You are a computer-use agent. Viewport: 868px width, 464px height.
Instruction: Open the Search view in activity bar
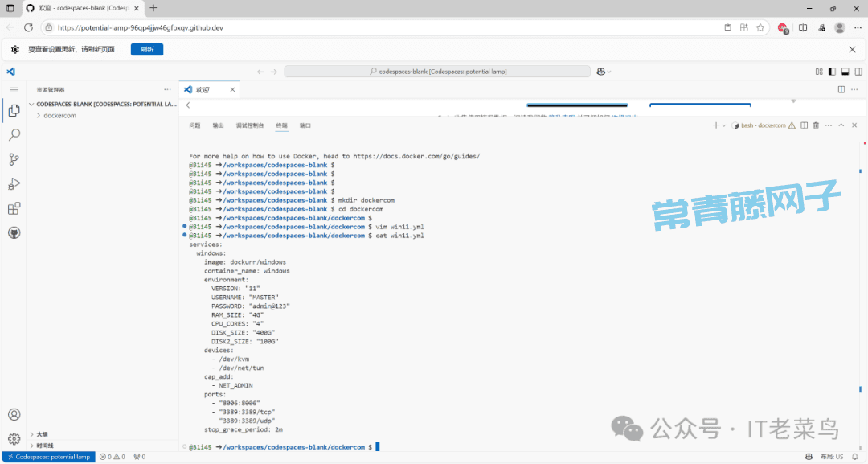14,135
